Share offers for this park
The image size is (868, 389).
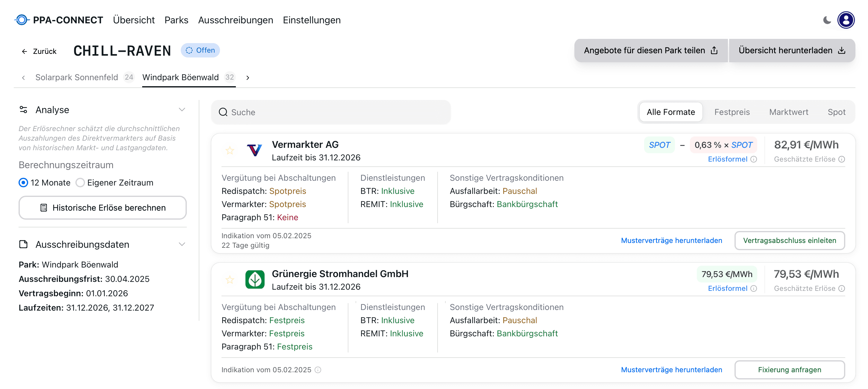pos(651,50)
